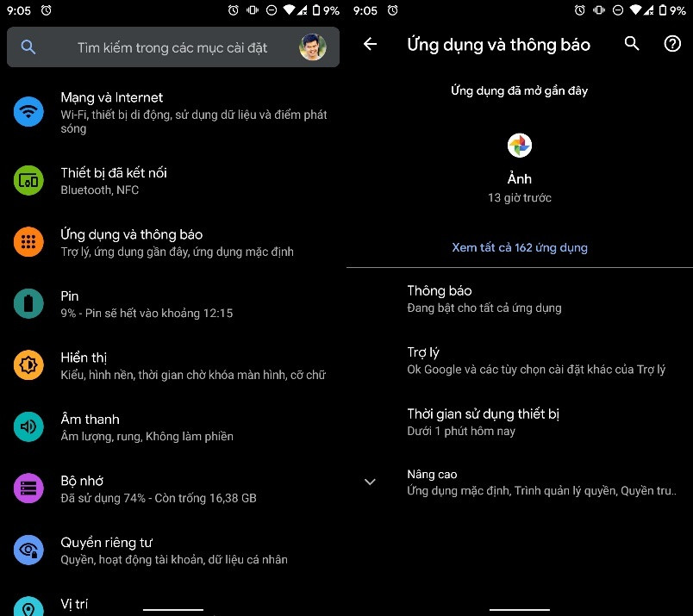This screenshot has height=616, width=693.
Task: Tap the battery Pin icon
Action: coord(28,303)
